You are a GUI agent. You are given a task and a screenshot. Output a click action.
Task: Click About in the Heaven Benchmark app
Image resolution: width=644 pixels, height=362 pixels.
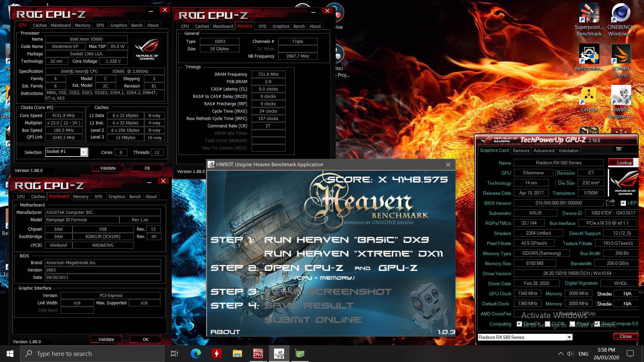pyautogui.click(x=225, y=332)
